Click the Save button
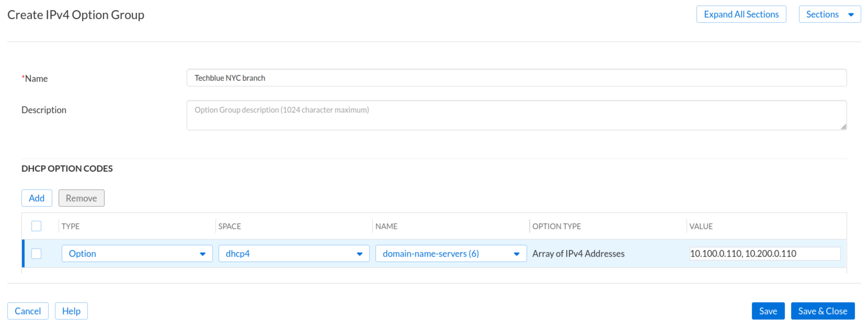868x324 pixels. click(768, 310)
